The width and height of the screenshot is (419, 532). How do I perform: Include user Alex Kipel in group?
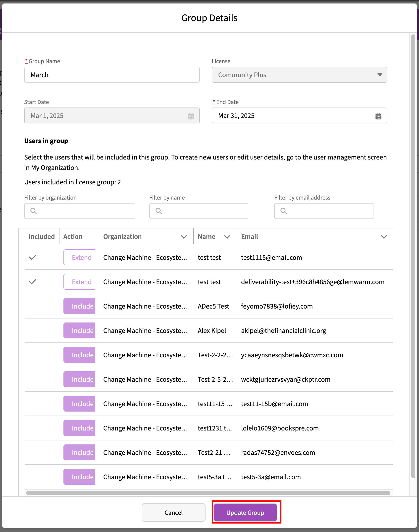(80, 330)
